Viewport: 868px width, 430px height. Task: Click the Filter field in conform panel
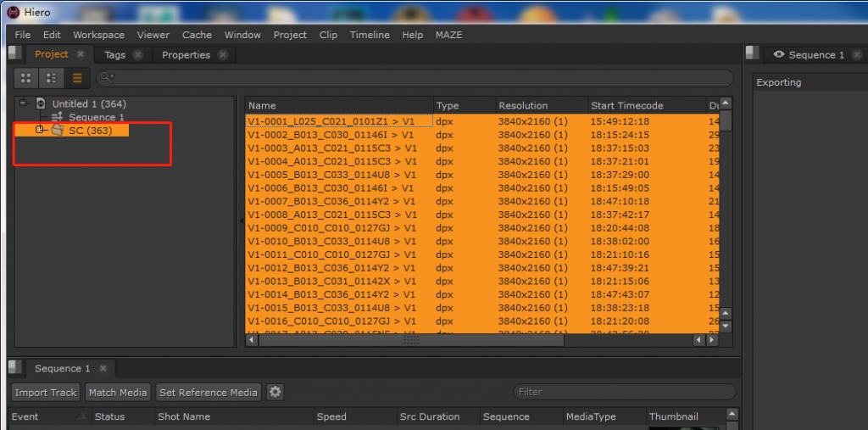(x=625, y=392)
